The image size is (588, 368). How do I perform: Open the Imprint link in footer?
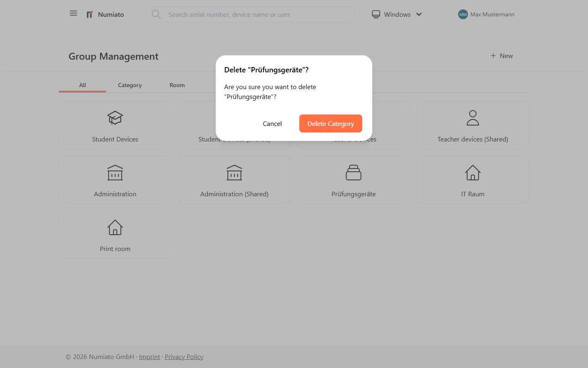pyautogui.click(x=149, y=357)
